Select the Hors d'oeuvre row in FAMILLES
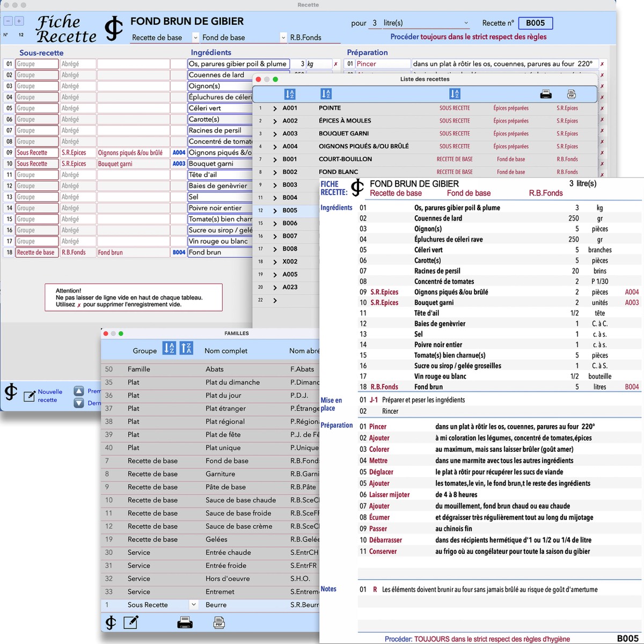This screenshot has height=644, width=644. click(210, 579)
